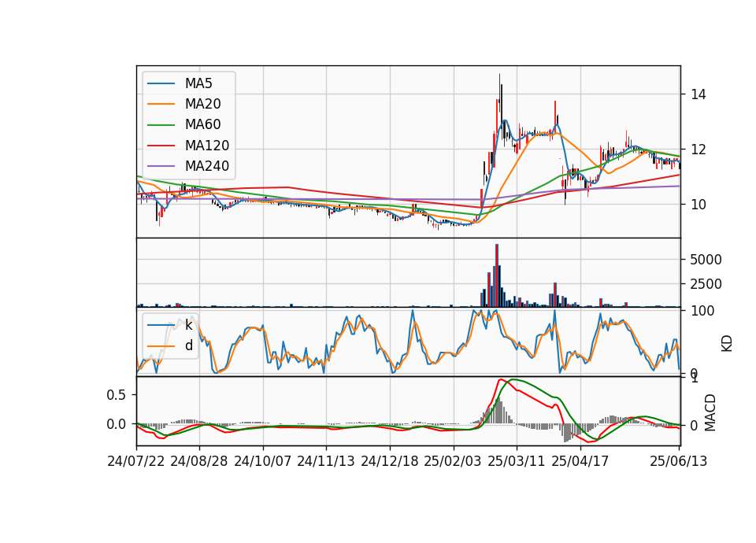Click the price axis value 12
The image size is (756, 543).
(699, 150)
